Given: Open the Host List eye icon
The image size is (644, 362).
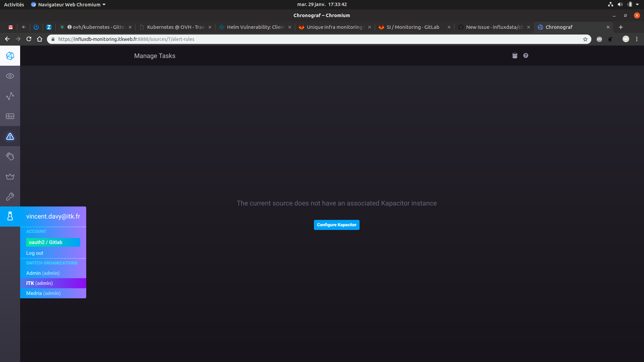Looking at the screenshot, I should point(10,76).
